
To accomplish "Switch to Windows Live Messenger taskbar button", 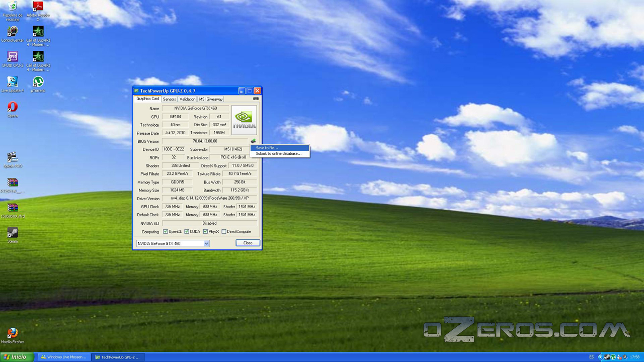I will [63, 357].
